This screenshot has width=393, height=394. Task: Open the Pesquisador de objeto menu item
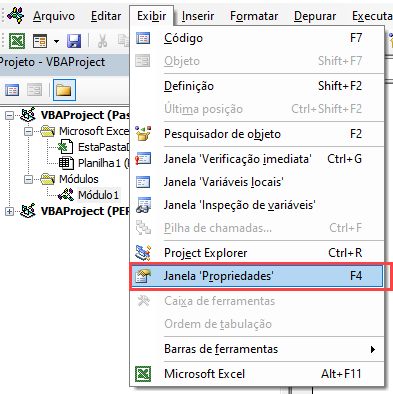(x=256, y=134)
